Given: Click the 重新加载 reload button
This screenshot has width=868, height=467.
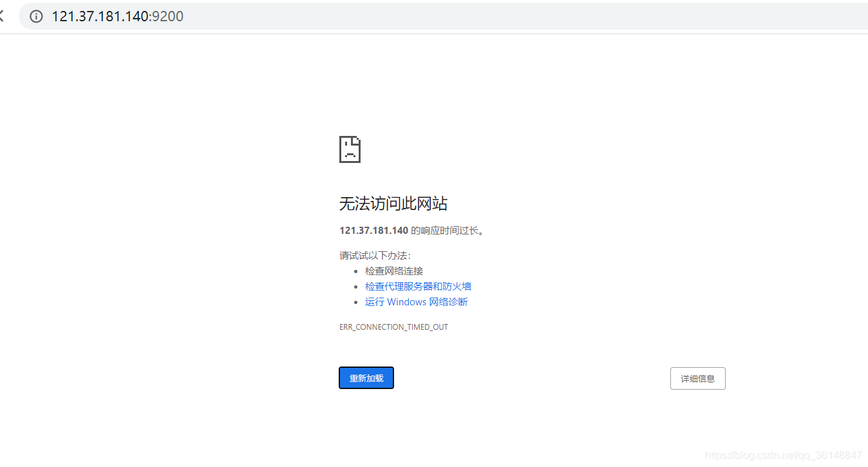Looking at the screenshot, I should [x=366, y=378].
